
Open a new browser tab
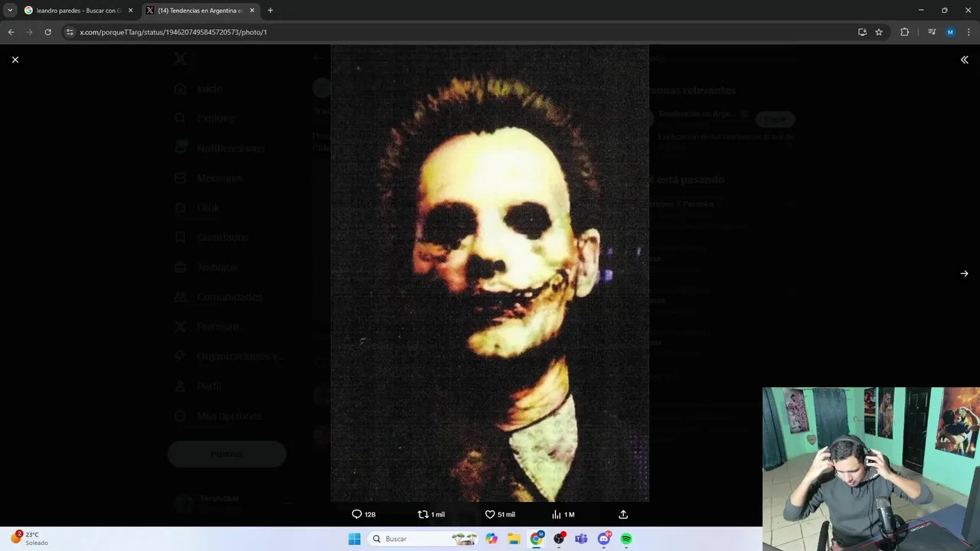(270, 11)
